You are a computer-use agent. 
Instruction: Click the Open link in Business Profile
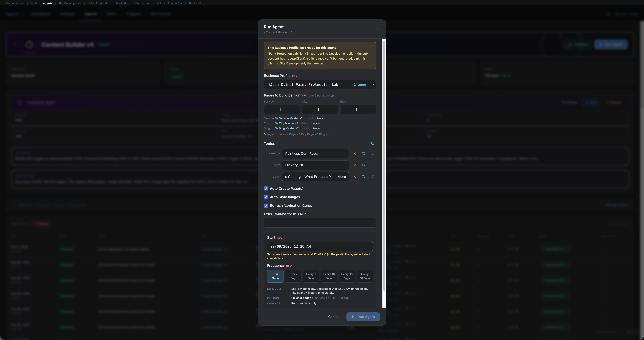(359, 85)
